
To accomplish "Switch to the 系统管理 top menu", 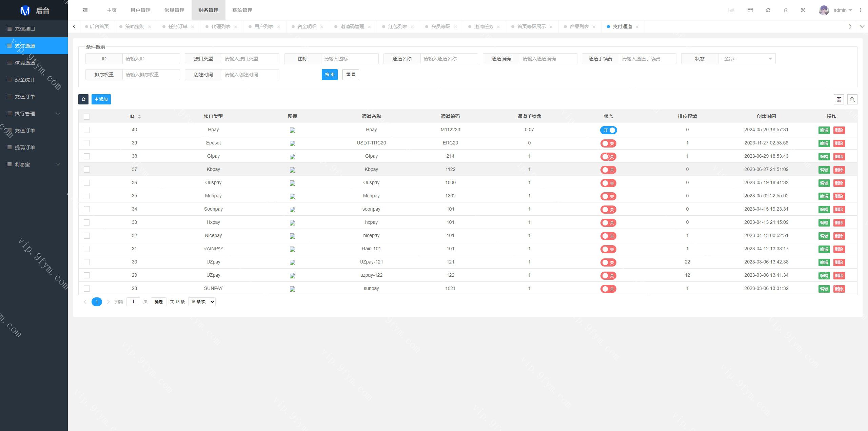I will pos(242,10).
